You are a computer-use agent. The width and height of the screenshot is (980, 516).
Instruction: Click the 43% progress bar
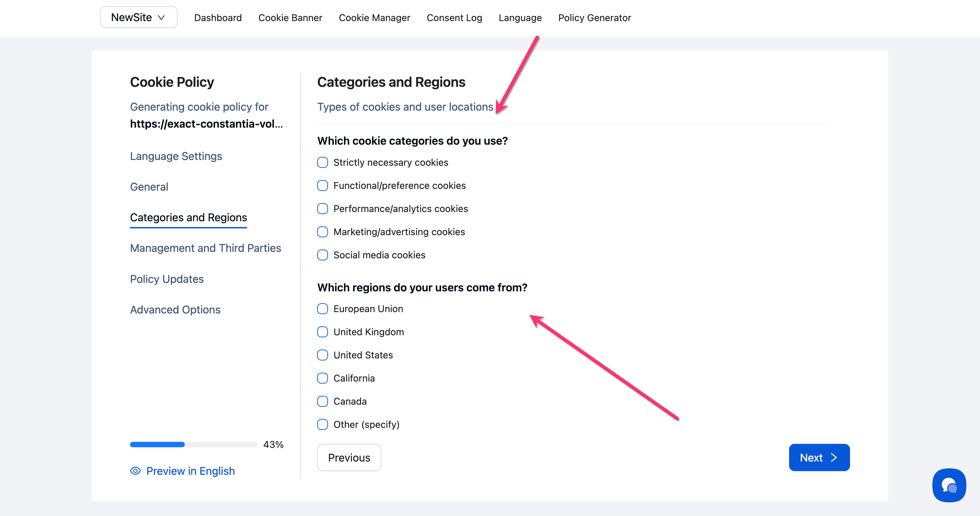pos(193,445)
